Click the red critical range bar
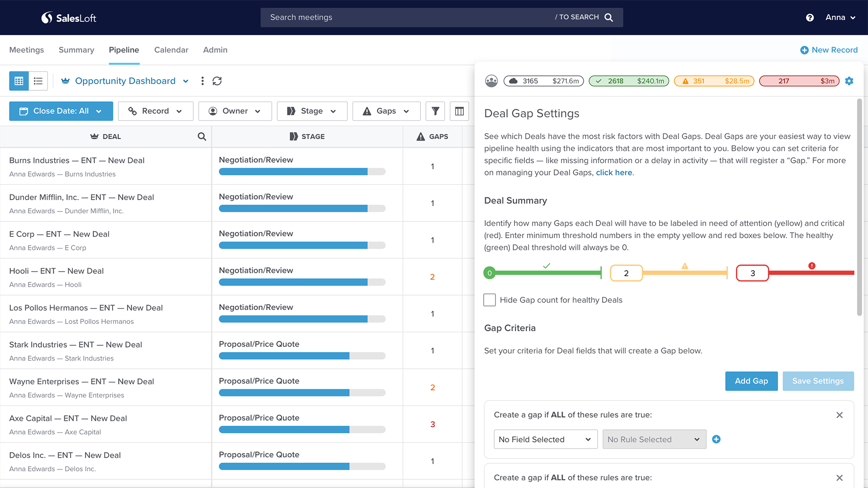 pyautogui.click(x=811, y=273)
